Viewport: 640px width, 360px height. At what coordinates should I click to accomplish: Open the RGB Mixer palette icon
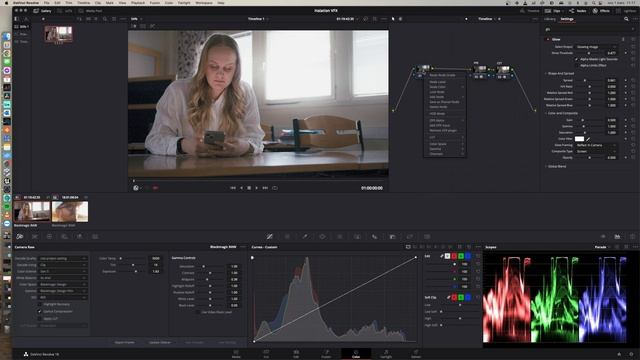coord(80,236)
